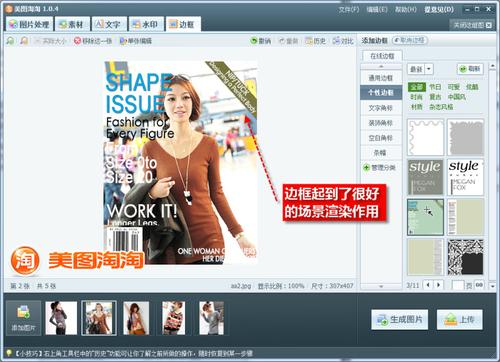Click the zoom in magnifier icon
Screen dimensions: 500x362
point(11,41)
